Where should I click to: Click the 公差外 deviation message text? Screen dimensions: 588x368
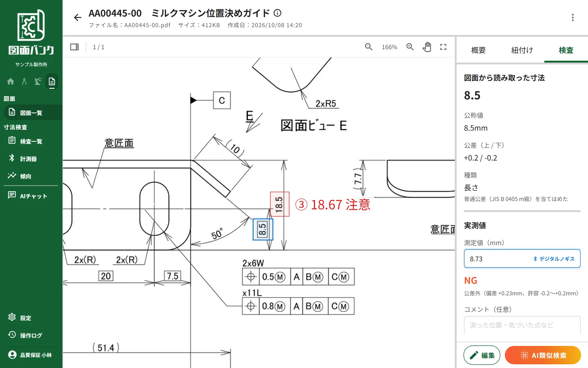521,293
